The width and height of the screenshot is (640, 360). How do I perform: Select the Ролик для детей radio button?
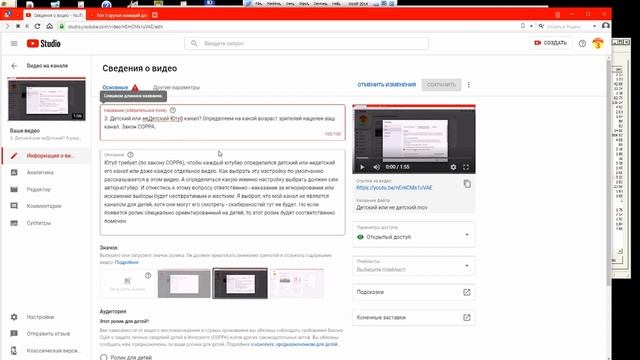pyautogui.click(x=104, y=357)
